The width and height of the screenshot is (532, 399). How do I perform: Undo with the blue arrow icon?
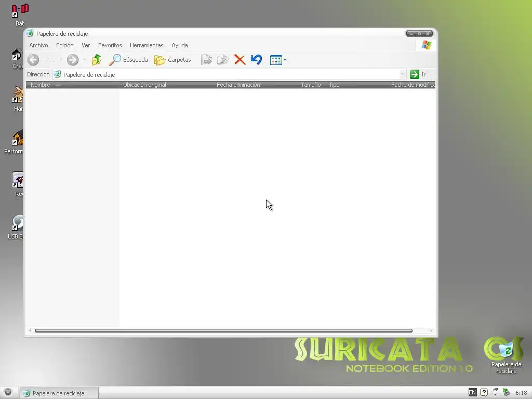(257, 60)
